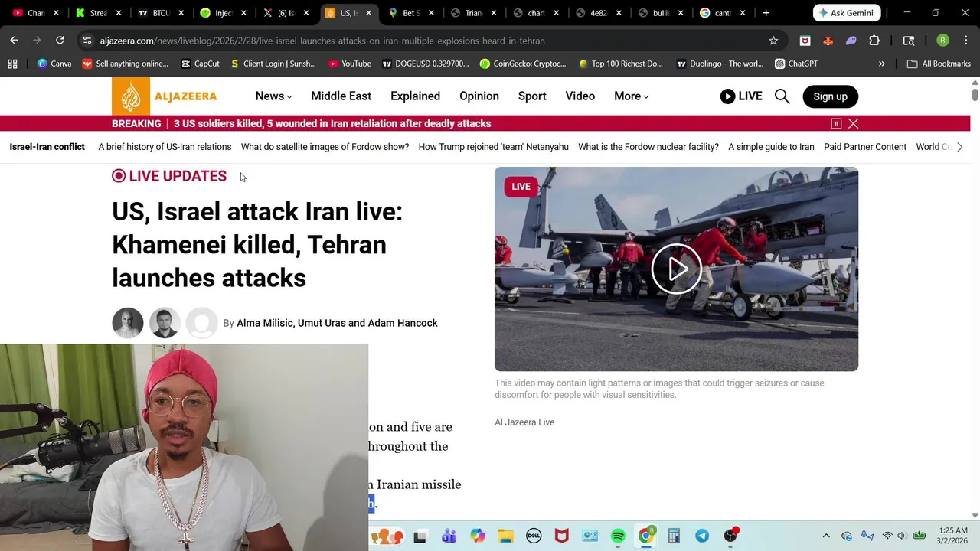Dismiss the breaking news banner
The height and width of the screenshot is (551, 980).
pyautogui.click(x=853, y=123)
